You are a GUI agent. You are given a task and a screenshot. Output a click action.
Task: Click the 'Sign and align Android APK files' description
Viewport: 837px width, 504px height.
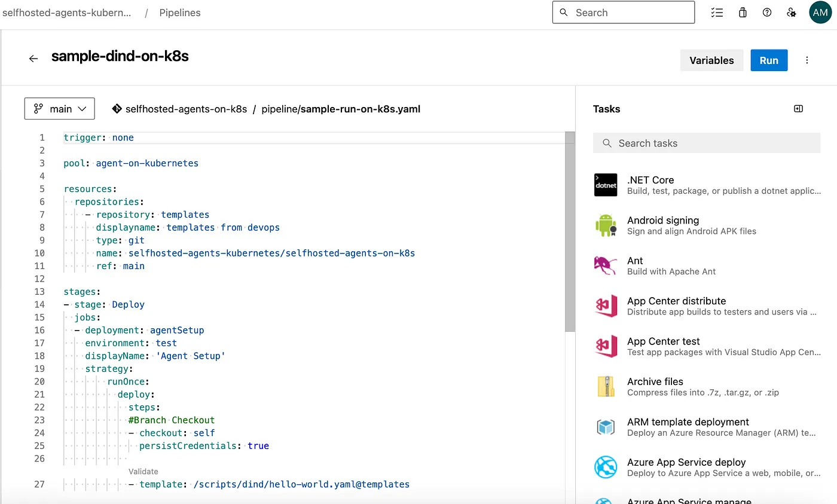click(x=692, y=231)
